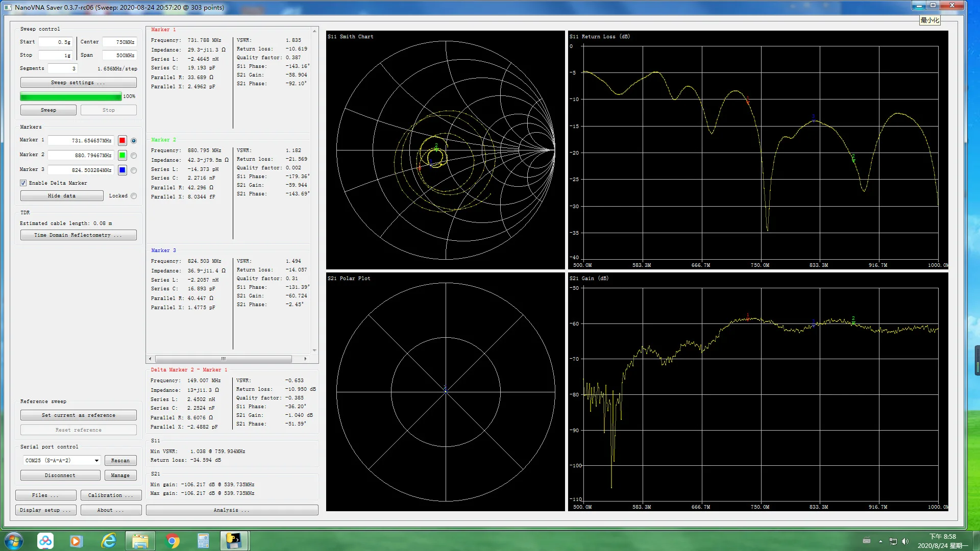Open the Calibration window
This screenshot has width=980, height=551.
coord(111,495)
